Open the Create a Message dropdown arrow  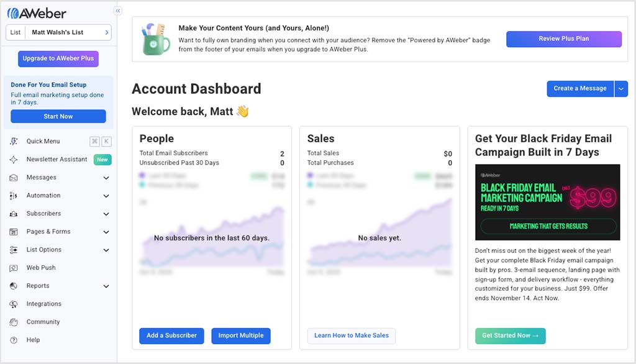pos(621,89)
